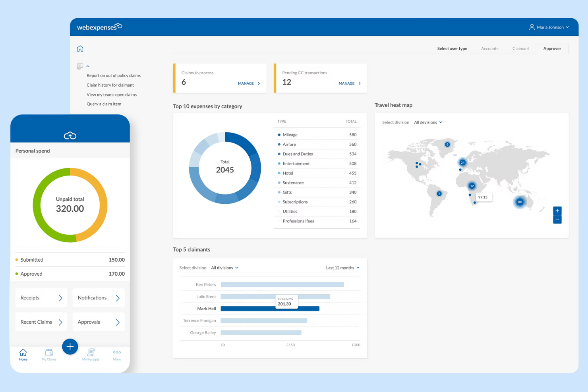588x392 pixels.
Task: Open My Claims wallet icon in mobile nav
Action: [48, 353]
